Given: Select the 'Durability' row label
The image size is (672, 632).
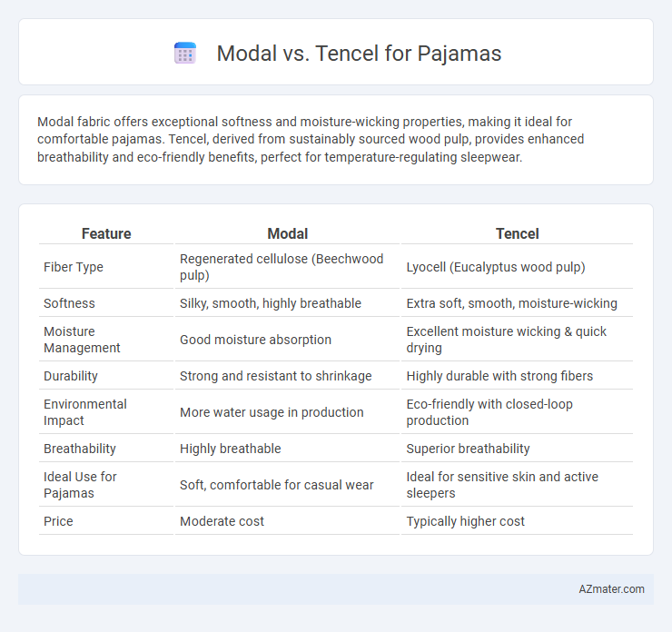Looking at the screenshot, I should click(71, 376).
